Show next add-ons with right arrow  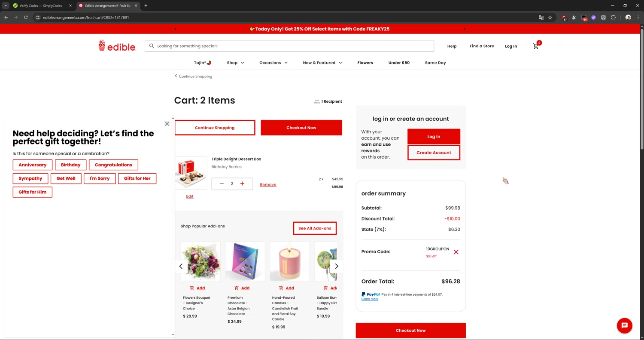pos(337,266)
